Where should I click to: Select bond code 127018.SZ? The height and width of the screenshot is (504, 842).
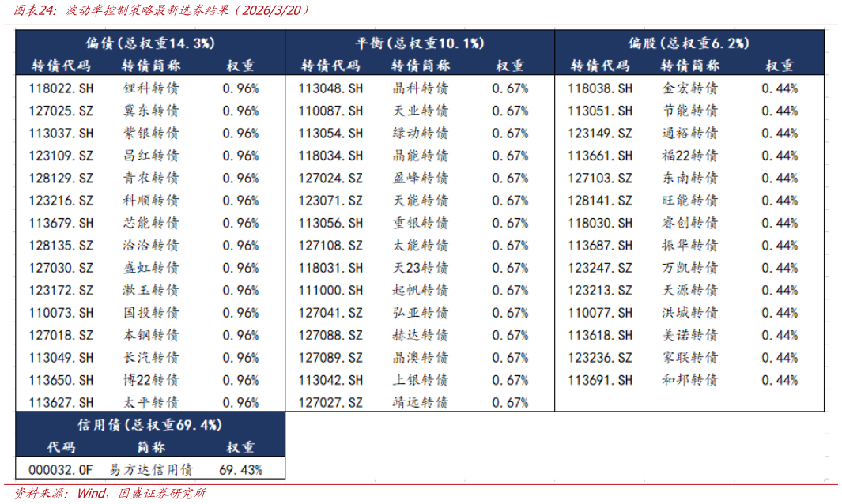[61, 336]
